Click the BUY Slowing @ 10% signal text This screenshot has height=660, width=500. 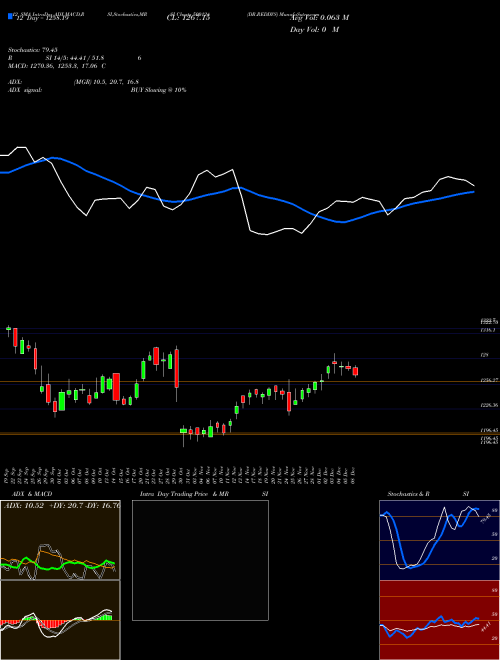158,90
